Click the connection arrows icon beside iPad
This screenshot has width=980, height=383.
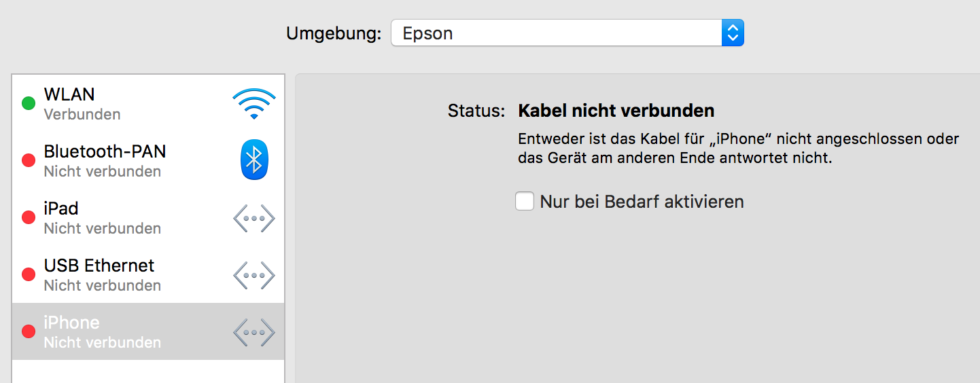(x=253, y=219)
